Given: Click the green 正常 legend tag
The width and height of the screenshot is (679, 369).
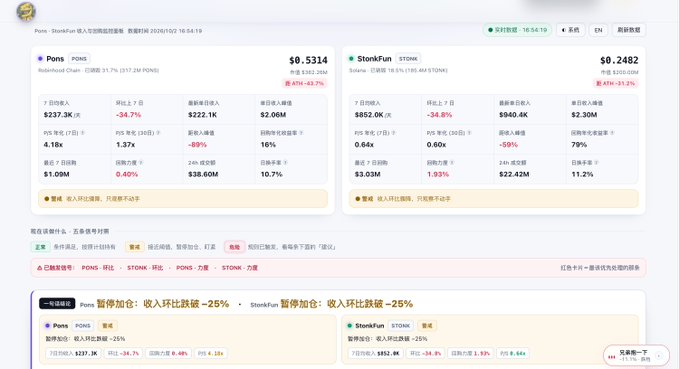Looking at the screenshot, I should [40, 247].
